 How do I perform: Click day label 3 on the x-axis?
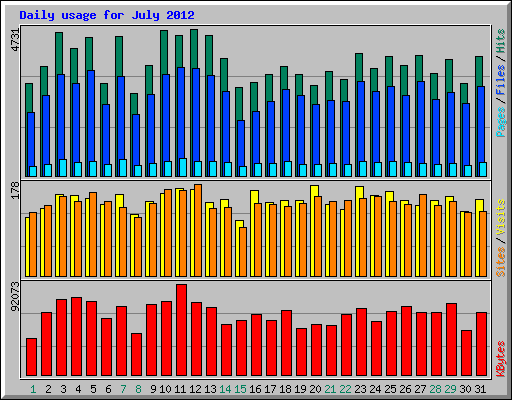63,389
